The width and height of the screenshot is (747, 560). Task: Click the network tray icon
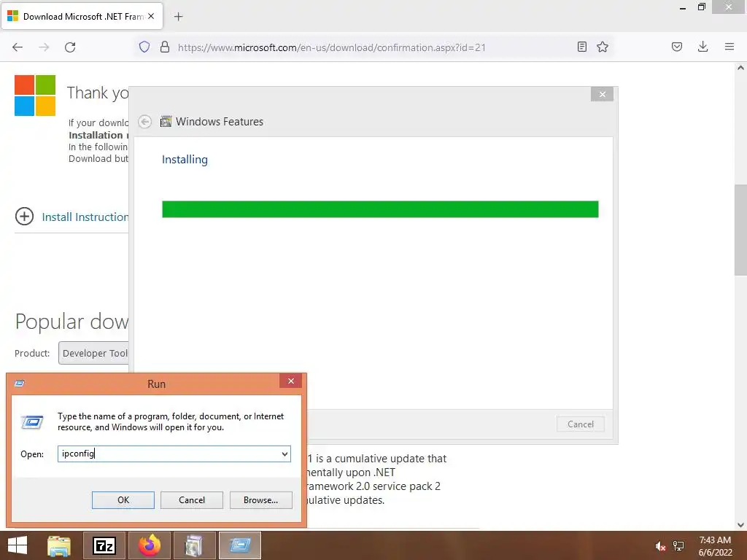[678, 547]
